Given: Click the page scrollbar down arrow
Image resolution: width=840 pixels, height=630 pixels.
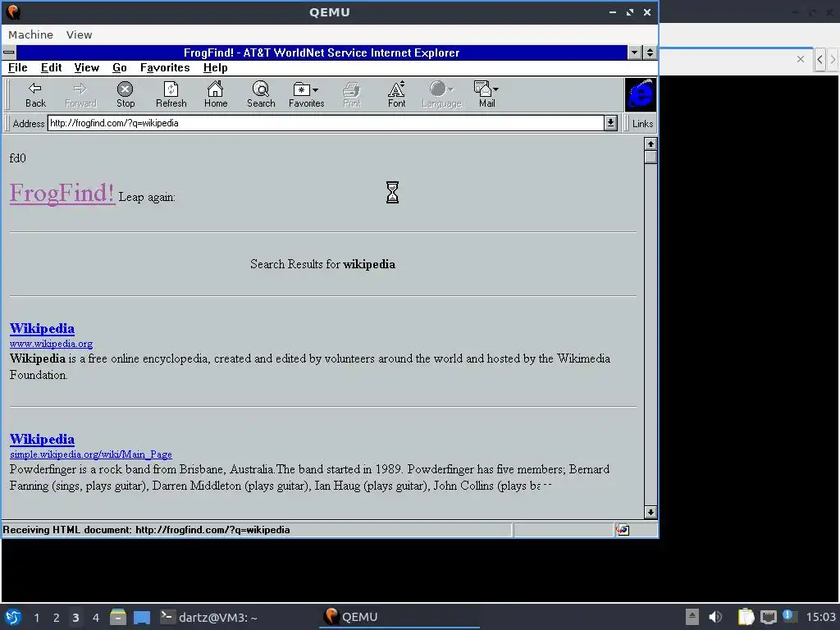Looking at the screenshot, I should (x=651, y=512).
